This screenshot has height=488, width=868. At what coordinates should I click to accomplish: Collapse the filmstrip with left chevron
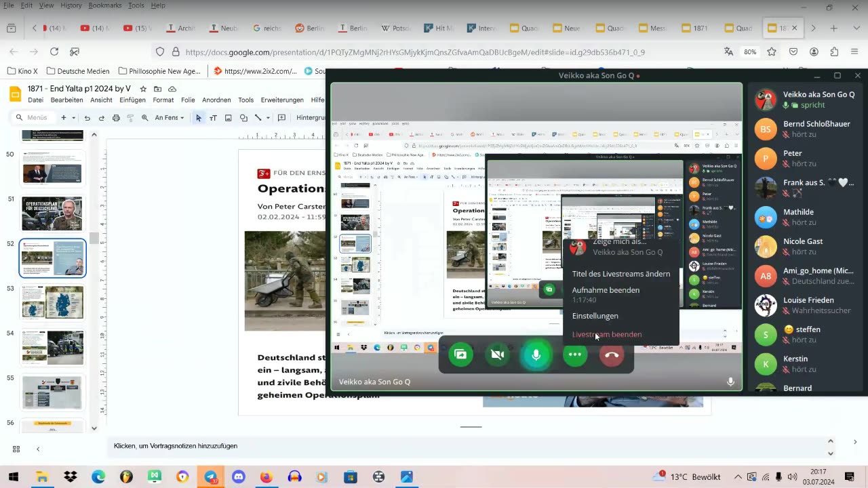coord(38,449)
